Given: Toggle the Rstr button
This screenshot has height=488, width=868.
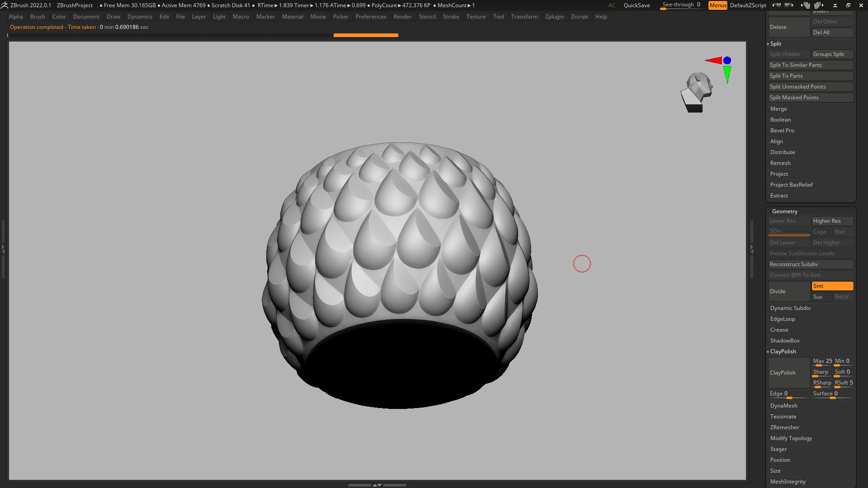Looking at the screenshot, I should (x=843, y=232).
